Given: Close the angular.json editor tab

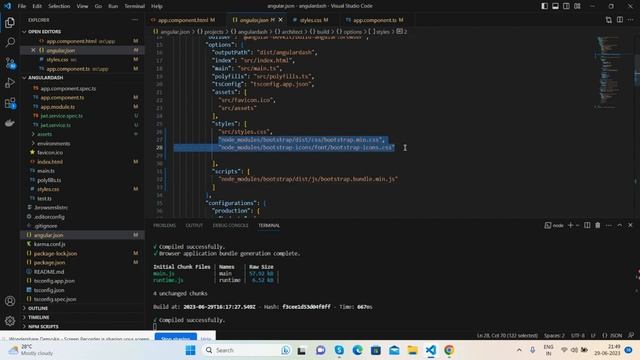Looking at the screenshot, I should click(x=280, y=20).
